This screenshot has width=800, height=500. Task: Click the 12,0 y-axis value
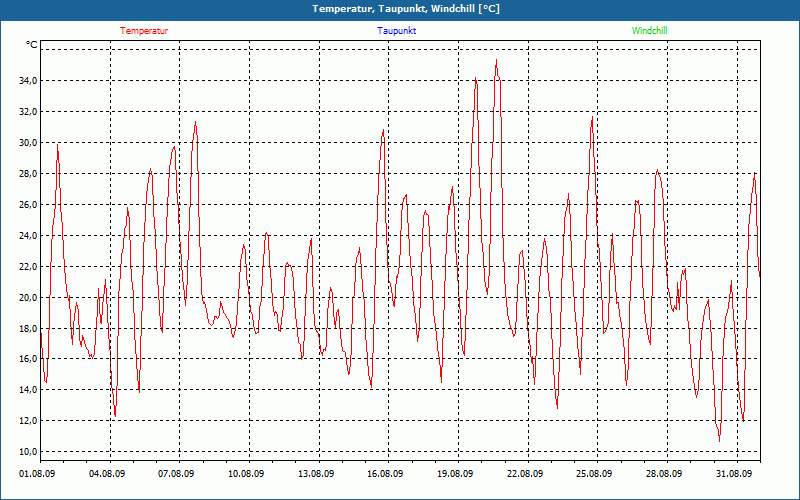tap(28, 420)
